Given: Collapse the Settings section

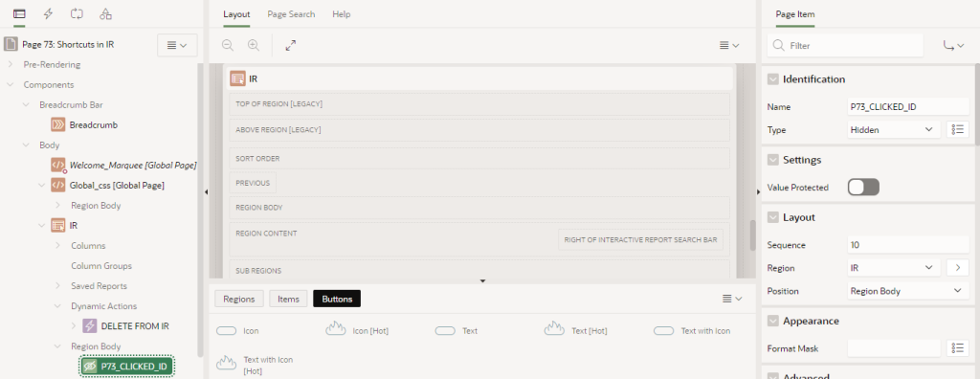Looking at the screenshot, I should click(773, 160).
